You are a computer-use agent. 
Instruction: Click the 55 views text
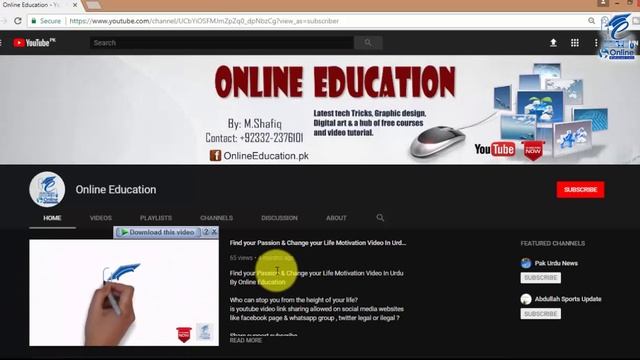241,258
